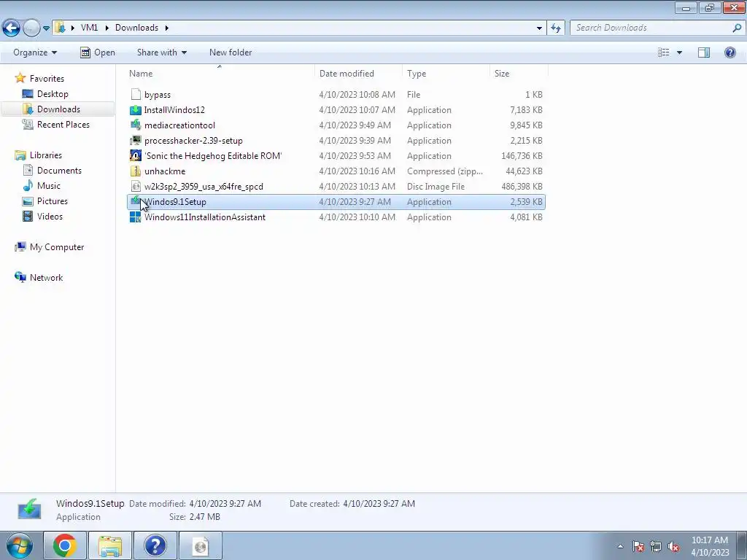
Task: Open the Action Center flag icon
Action: point(638,546)
